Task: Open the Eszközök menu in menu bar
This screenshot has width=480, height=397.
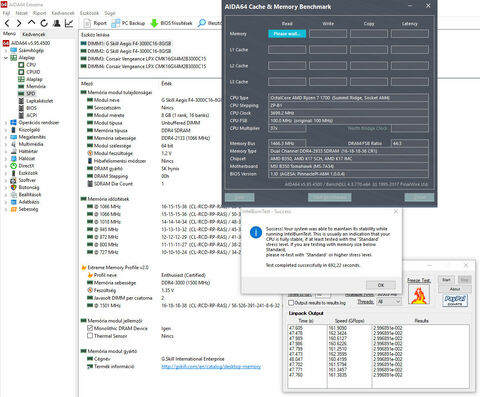Action: (x=89, y=13)
